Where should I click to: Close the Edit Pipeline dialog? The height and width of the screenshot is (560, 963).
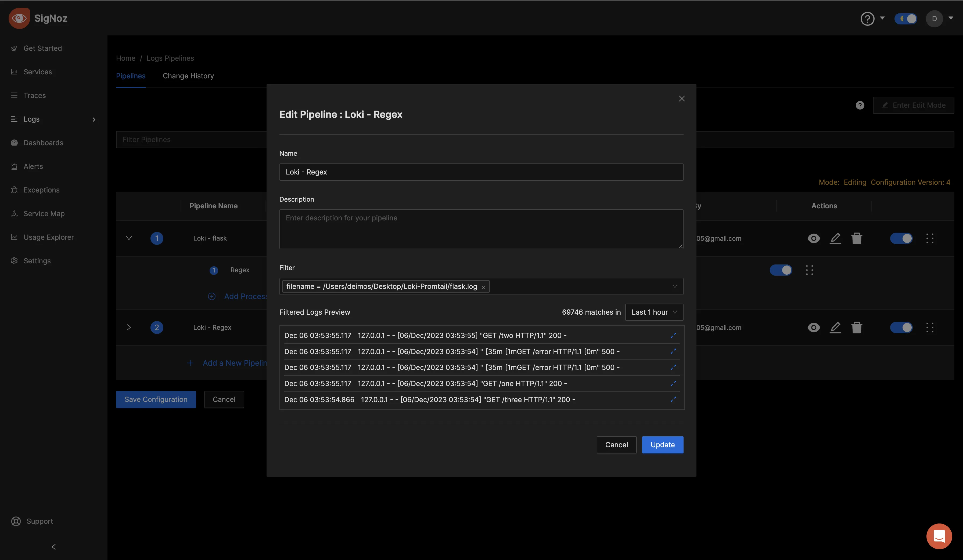(681, 99)
